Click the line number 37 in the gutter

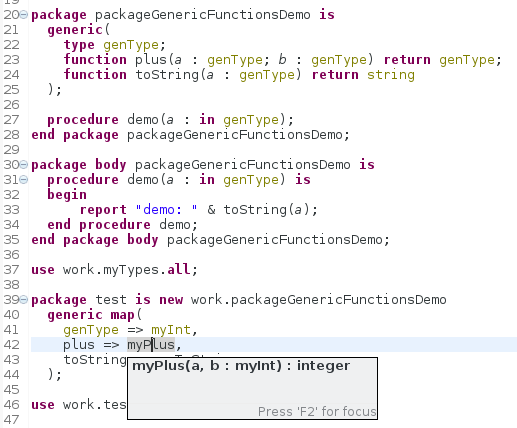click(12, 270)
